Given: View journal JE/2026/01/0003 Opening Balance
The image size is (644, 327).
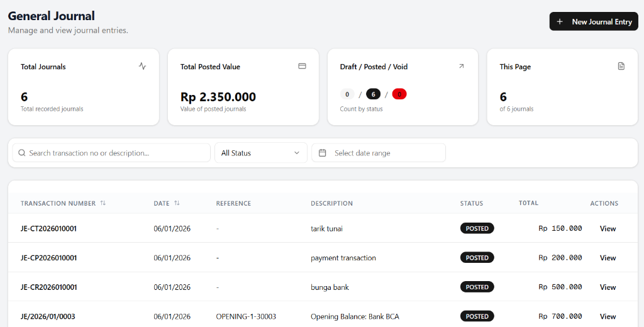Looking at the screenshot, I should point(608,316).
